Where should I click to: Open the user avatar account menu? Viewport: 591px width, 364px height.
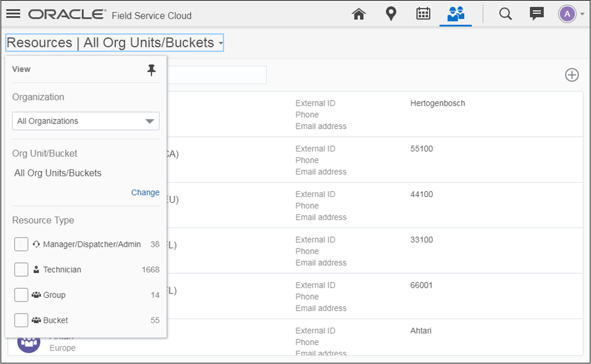click(x=567, y=14)
